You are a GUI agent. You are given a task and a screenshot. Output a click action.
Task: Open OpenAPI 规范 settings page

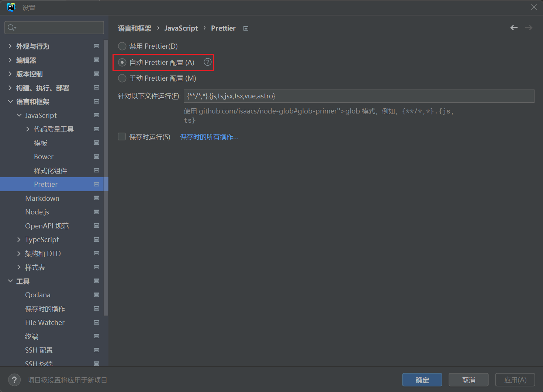coord(47,226)
